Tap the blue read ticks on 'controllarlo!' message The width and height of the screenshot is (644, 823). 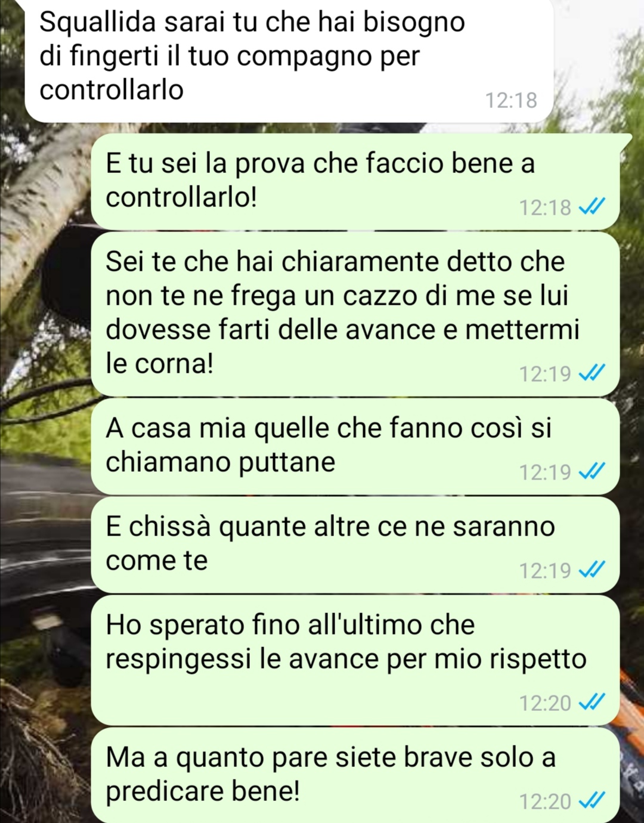[x=592, y=208]
